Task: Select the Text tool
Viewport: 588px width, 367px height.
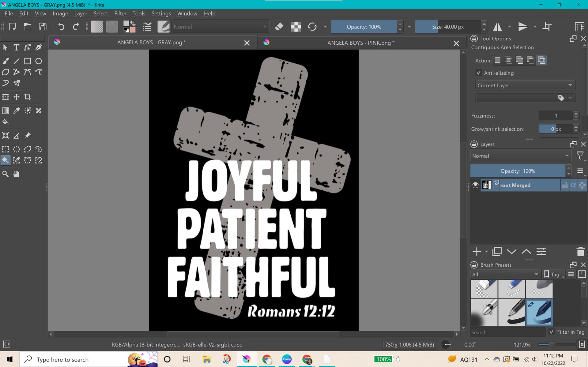Action: pos(16,47)
